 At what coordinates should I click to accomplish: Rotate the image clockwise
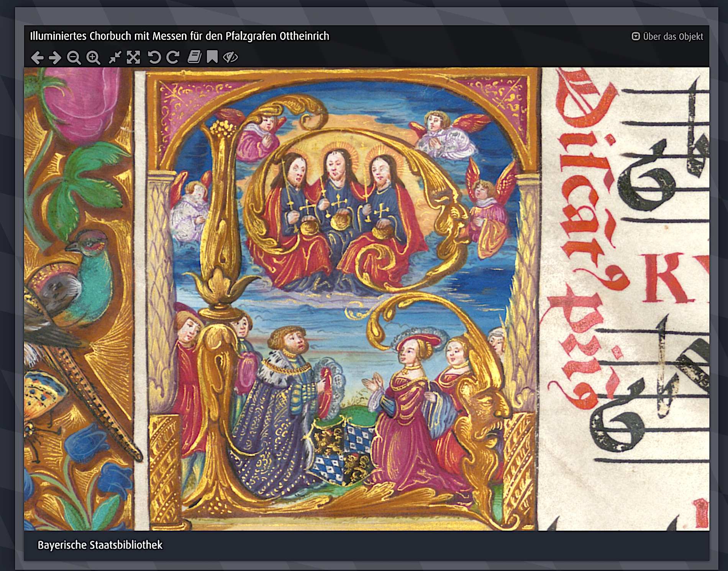pos(173,57)
